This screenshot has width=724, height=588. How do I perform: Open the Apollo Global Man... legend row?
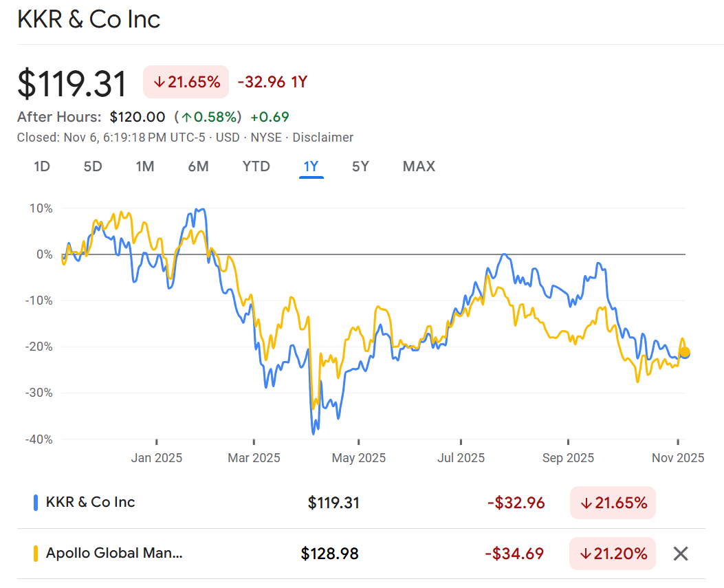[114, 553]
